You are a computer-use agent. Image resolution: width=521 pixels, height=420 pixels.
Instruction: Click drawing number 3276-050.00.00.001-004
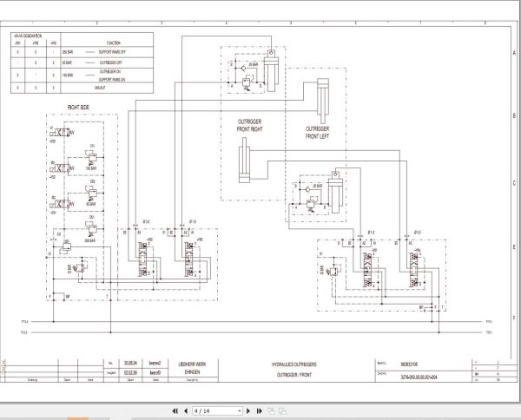pos(419,377)
